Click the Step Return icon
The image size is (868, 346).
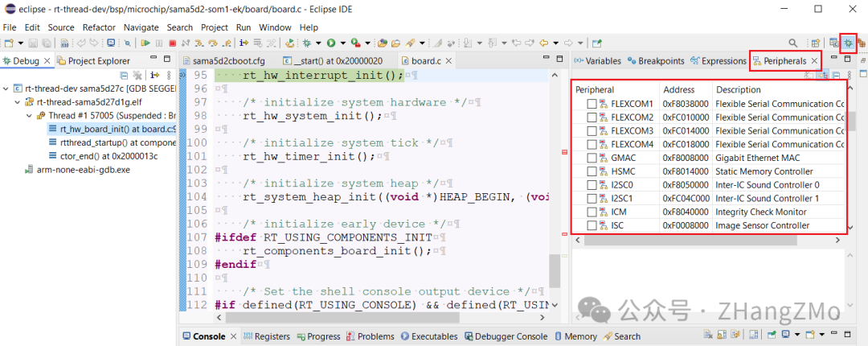pyautogui.click(x=227, y=43)
